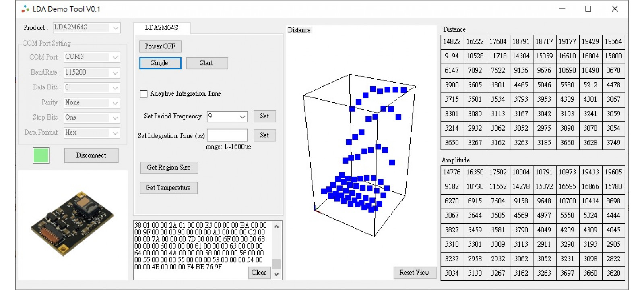Enable Adaptive Integration Time checkbox
This screenshot has height=290, width=644.
[144, 94]
